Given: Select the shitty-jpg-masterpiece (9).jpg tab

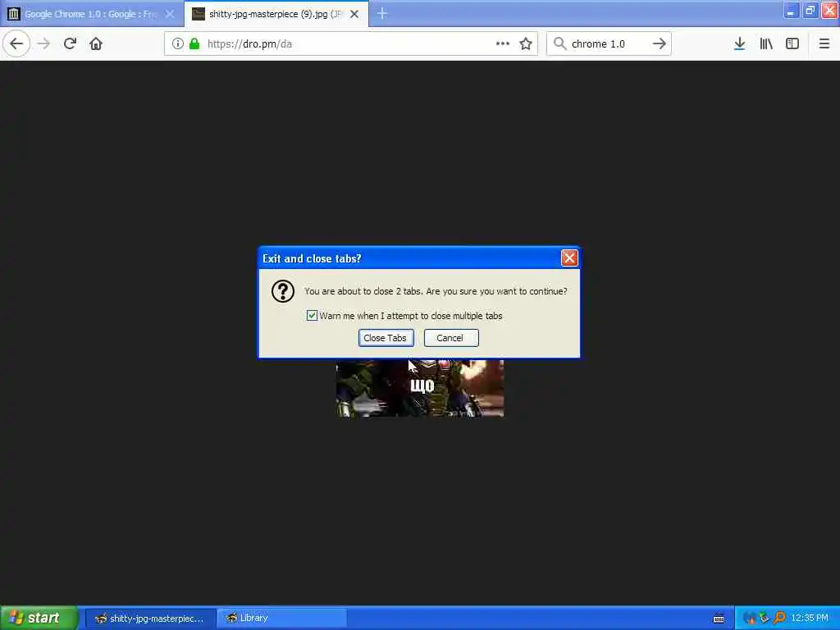Looking at the screenshot, I should (x=276, y=14).
